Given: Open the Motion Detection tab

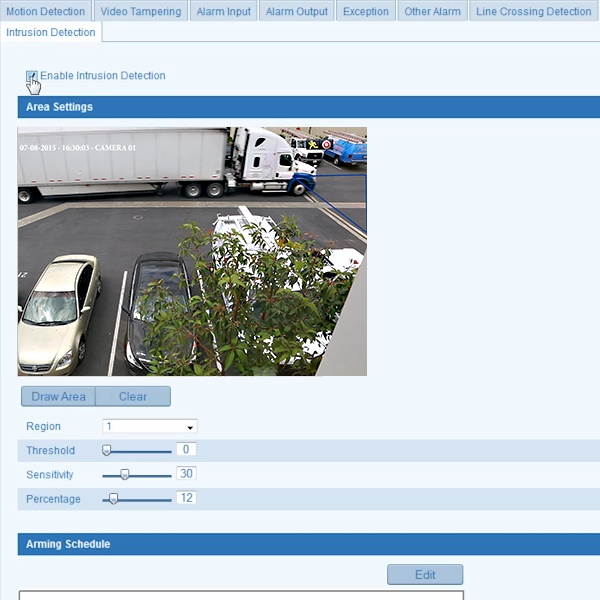Looking at the screenshot, I should (46, 12).
